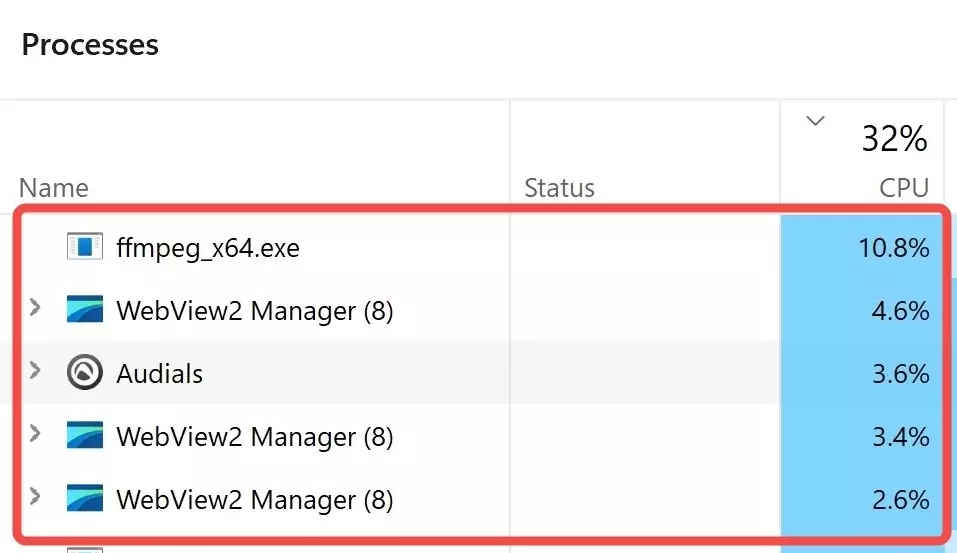Expand the WebView2 Manager group at 4.6% CPU
The height and width of the screenshot is (553, 957).
pos(35,307)
